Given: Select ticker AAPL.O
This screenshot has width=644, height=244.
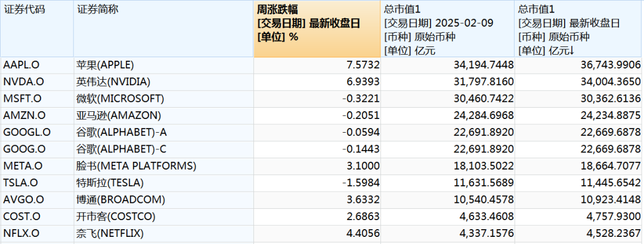Looking at the screenshot, I should 21,65.
